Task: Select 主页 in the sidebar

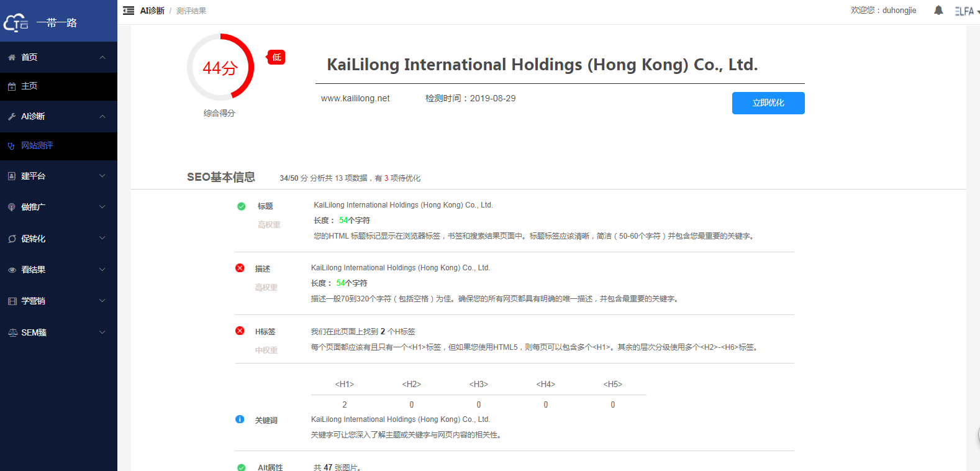Action: pos(29,86)
